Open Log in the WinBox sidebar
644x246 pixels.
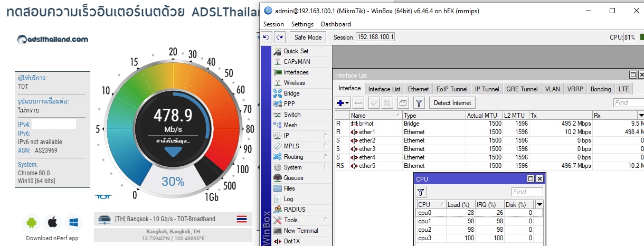pos(288,199)
